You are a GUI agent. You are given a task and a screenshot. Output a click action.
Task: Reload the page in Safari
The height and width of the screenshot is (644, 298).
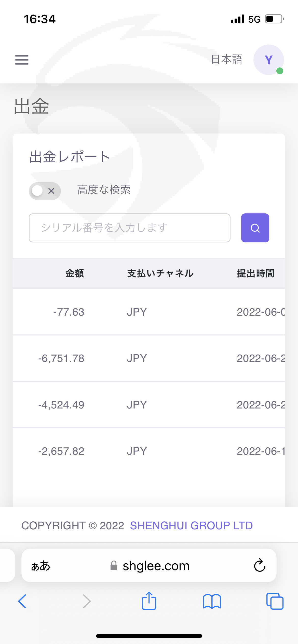coord(260,565)
